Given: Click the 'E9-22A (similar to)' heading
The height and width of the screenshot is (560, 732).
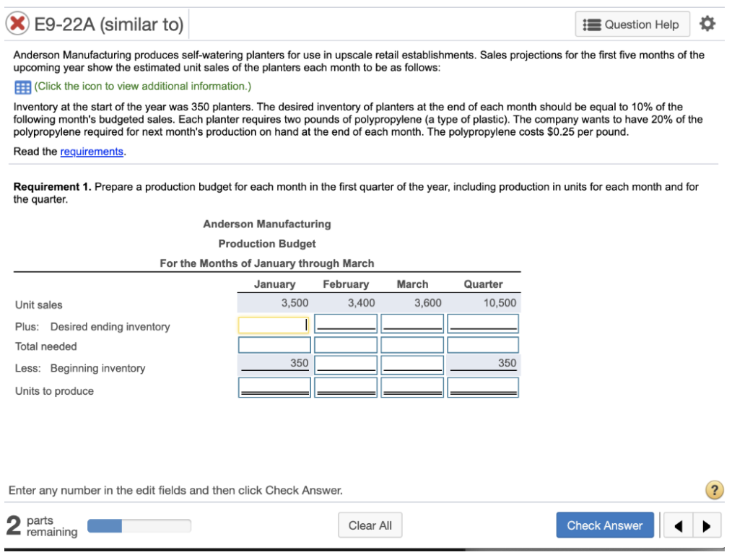Looking at the screenshot, I should pos(109,25).
